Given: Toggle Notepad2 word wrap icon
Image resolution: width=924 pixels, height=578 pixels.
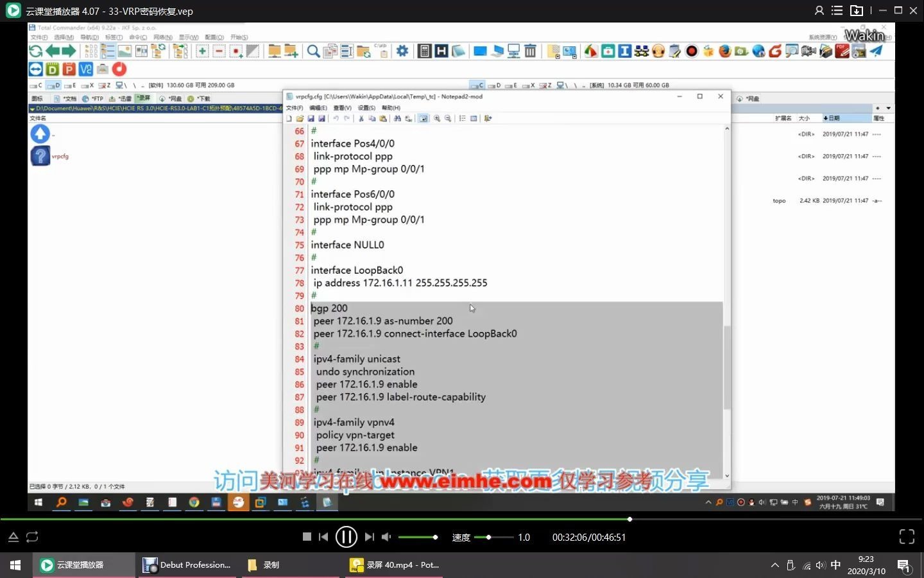Looking at the screenshot, I should point(423,119).
